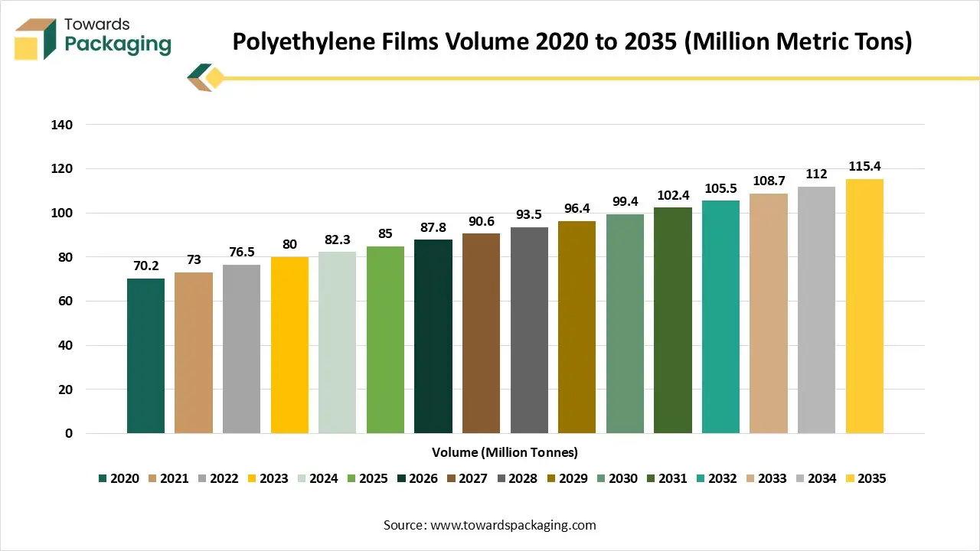Select the 2035 legend swatch
Viewport: 980px width, 551px height.
[x=851, y=478]
